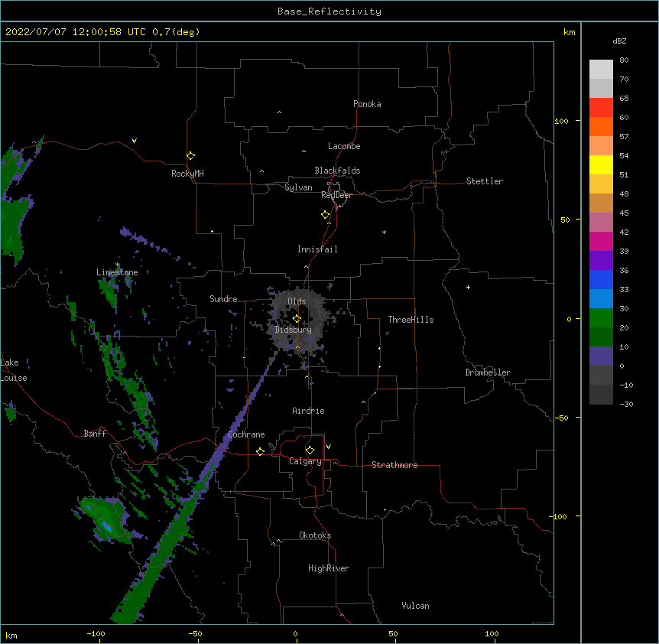Select the magenta 39 dBZ color swatch
The height and width of the screenshot is (644, 659).
tap(601, 241)
